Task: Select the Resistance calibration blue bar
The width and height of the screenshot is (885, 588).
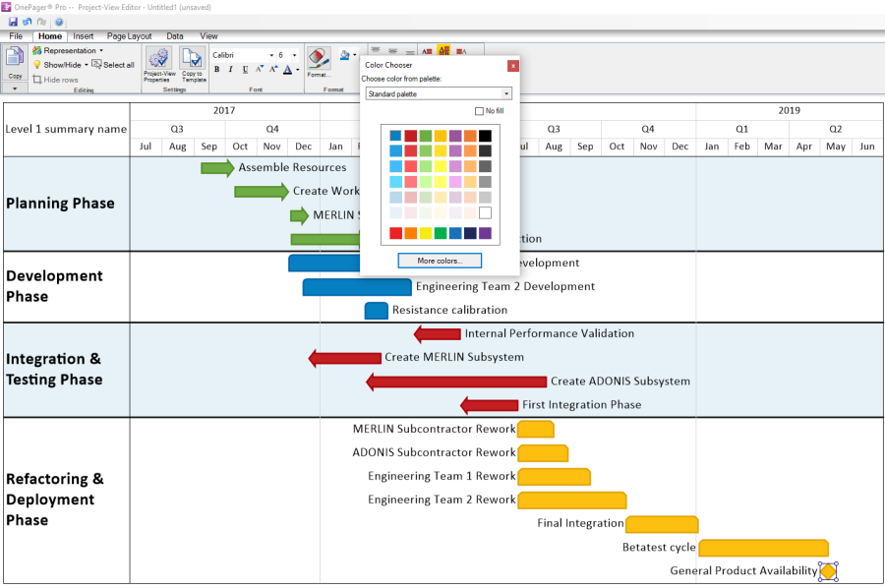Action: tap(377, 311)
